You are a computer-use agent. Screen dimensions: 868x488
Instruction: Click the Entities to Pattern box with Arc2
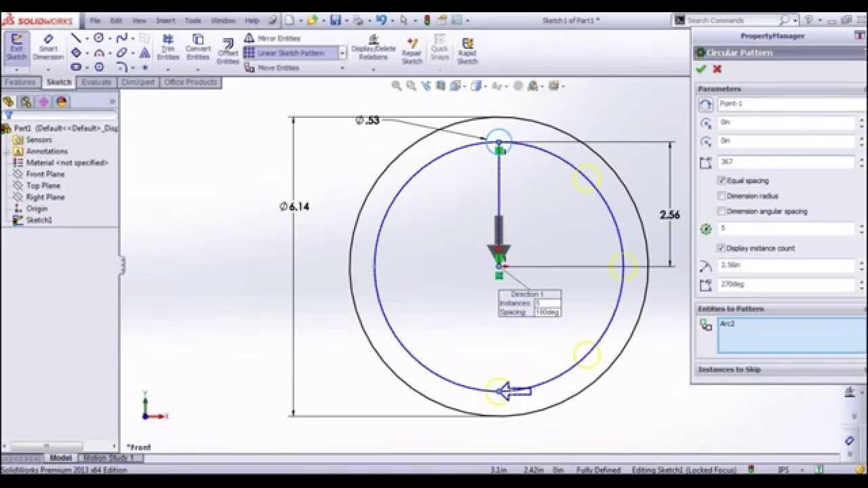(x=791, y=335)
